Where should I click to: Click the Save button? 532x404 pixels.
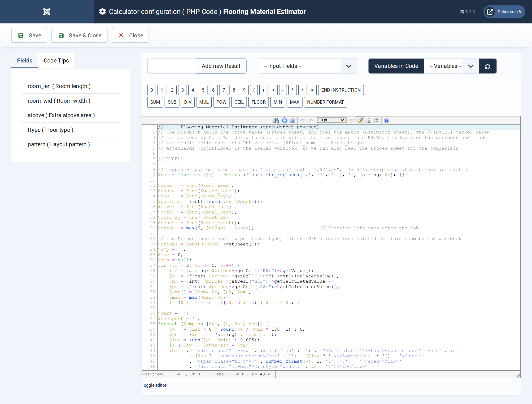(x=29, y=36)
